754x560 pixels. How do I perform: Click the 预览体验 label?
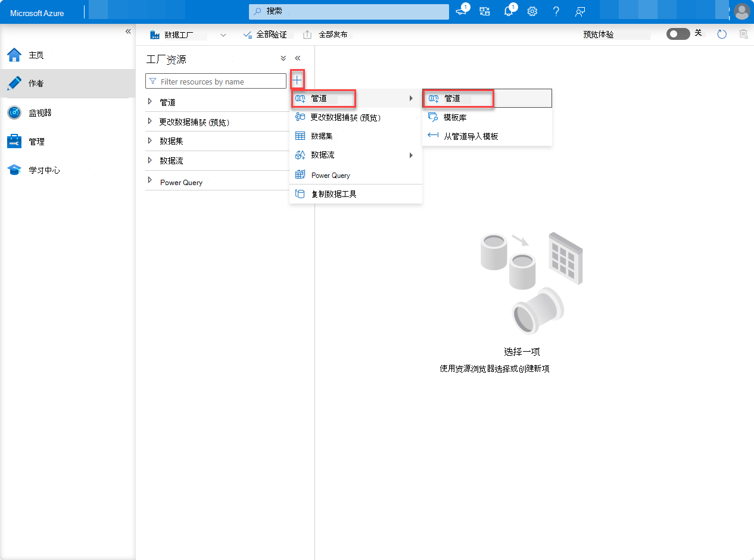(x=598, y=35)
